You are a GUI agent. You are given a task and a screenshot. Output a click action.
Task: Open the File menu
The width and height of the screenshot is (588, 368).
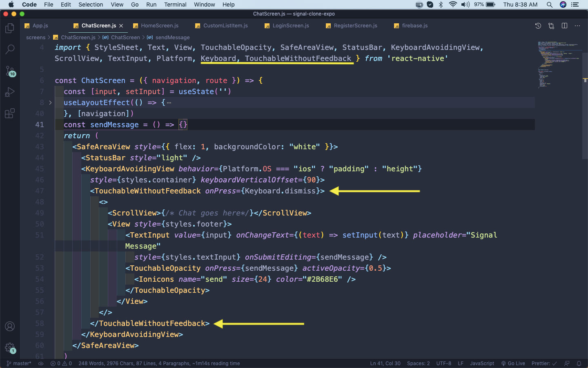click(49, 4)
